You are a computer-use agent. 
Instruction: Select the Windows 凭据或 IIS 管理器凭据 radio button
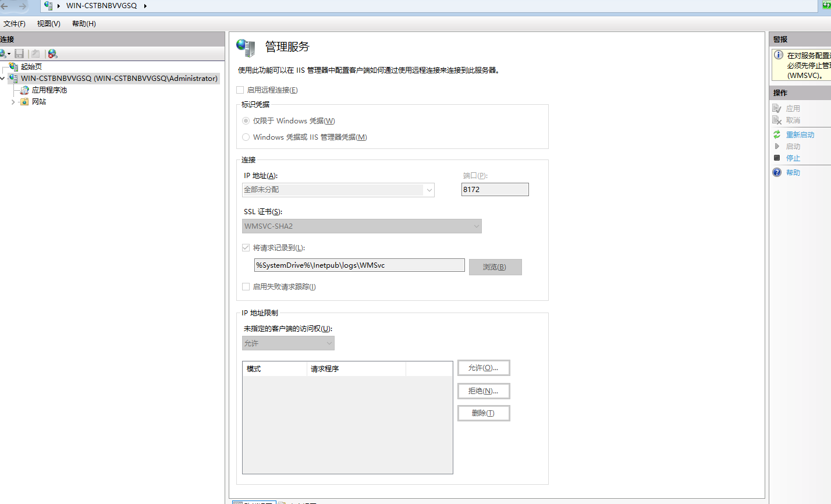[x=245, y=137]
